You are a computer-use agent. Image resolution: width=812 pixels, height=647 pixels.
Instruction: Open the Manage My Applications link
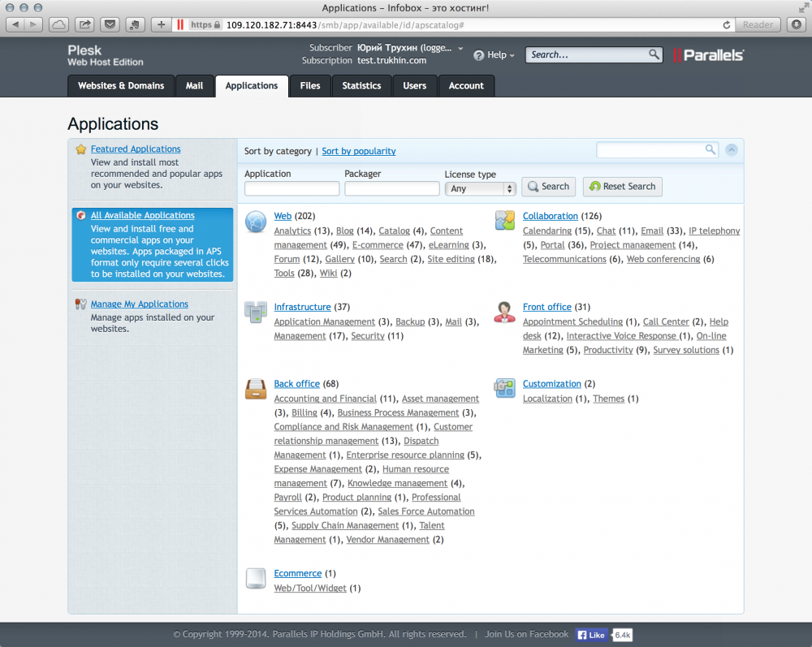(140, 304)
